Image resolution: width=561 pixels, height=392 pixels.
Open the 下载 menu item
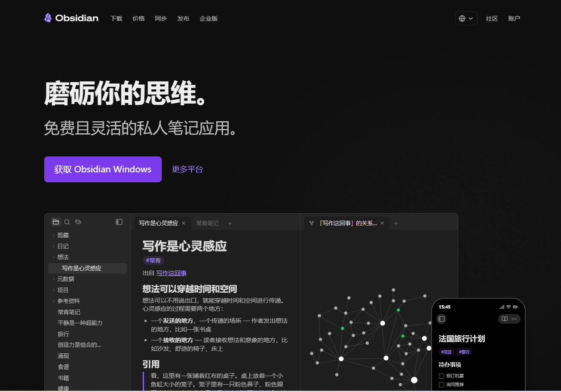pos(116,18)
